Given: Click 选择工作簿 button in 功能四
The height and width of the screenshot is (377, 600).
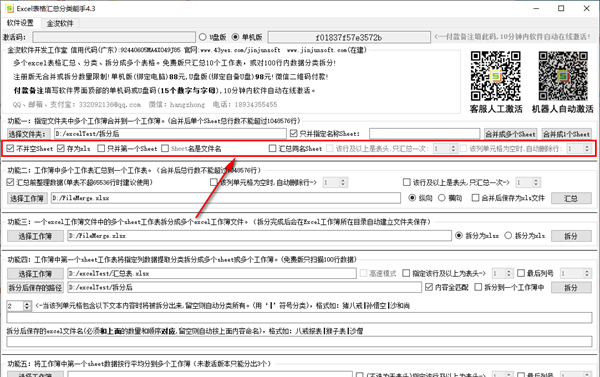Looking at the screenshot, I should pyautogui.click(x=35, y=274).
